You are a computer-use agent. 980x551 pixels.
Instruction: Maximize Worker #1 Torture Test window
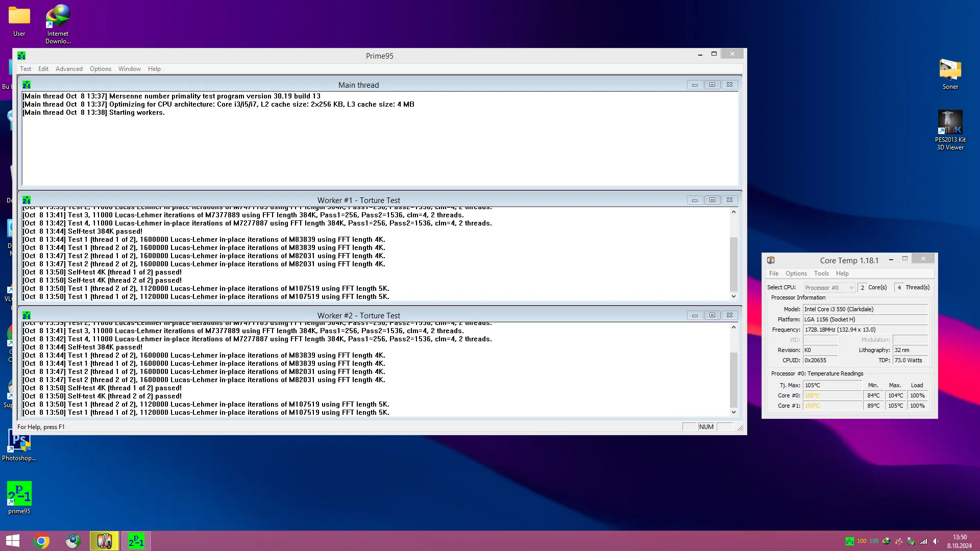pyautogui.click(x=712, y=200)
